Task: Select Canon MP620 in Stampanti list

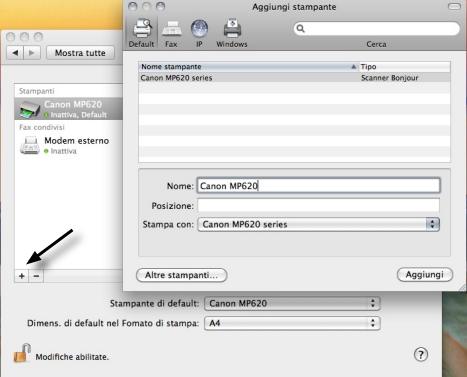Action: tap(69, 109)
